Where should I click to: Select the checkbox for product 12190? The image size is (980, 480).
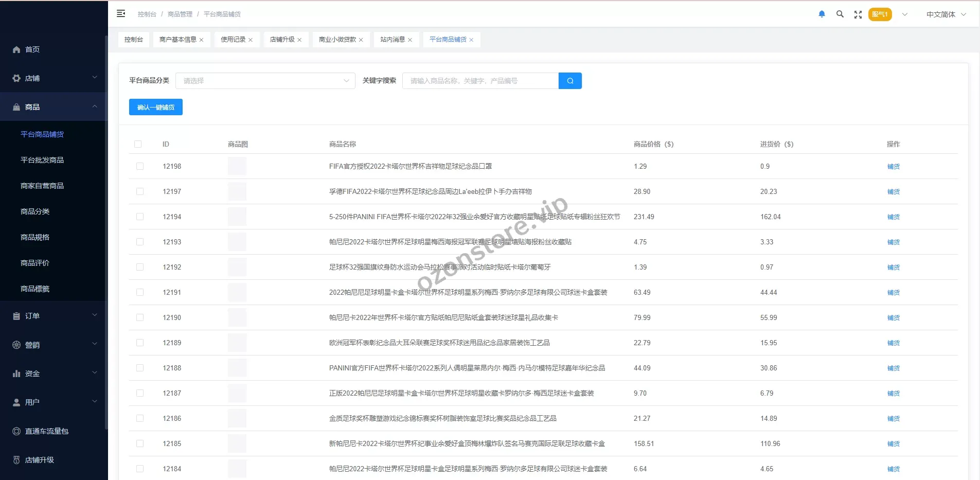[140, 317]
